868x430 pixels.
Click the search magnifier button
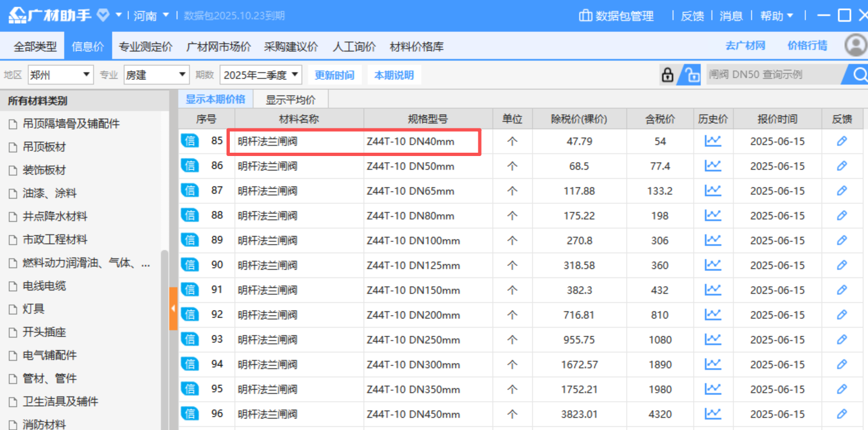[x=859, y=74]
